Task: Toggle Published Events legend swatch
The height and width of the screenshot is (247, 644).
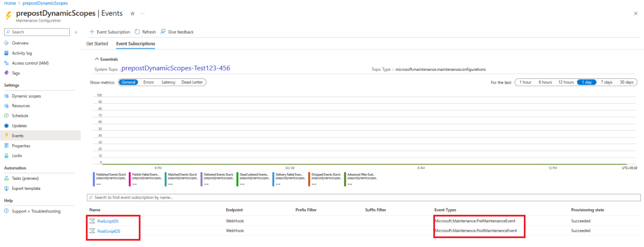Action: pyautogui.click(x=94, y=179)
